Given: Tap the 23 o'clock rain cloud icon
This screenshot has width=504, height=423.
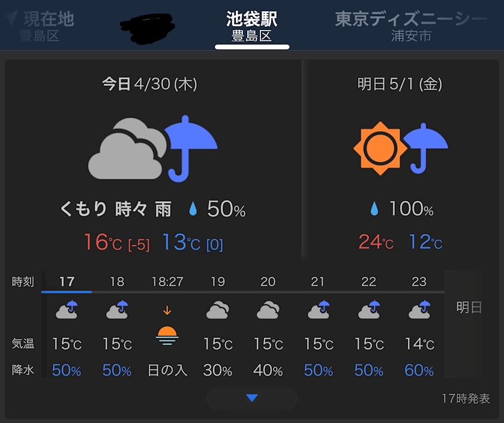Looking at the screenshot, I should tap(419, 310).
